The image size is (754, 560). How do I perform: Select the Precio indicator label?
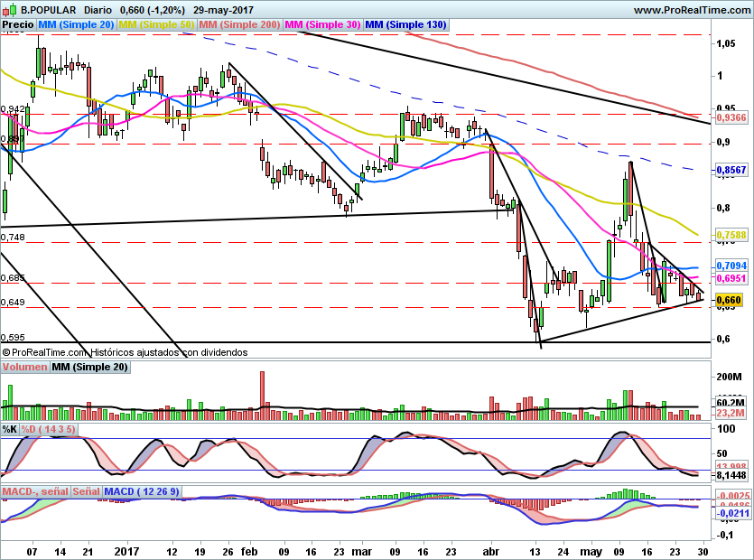coord(17,25)
